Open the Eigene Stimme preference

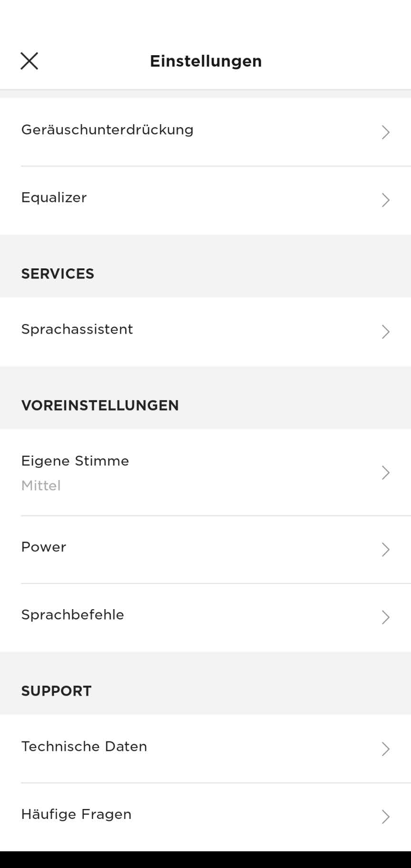point(75,461)
